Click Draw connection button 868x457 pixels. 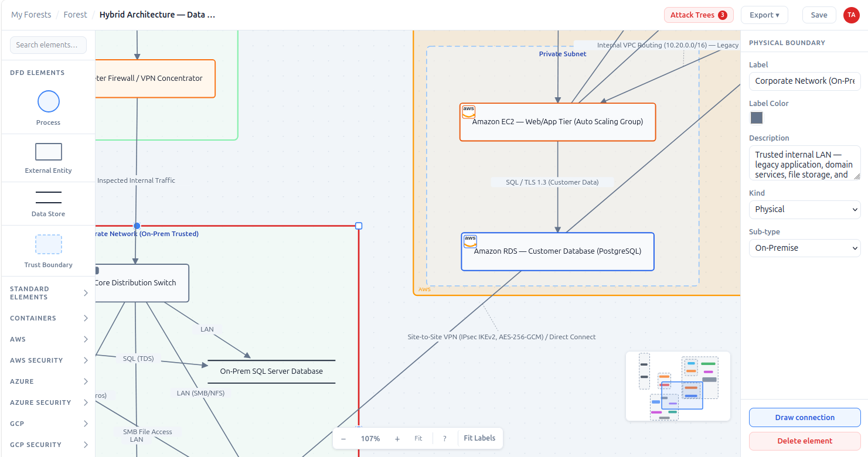[x=805, y=417]
